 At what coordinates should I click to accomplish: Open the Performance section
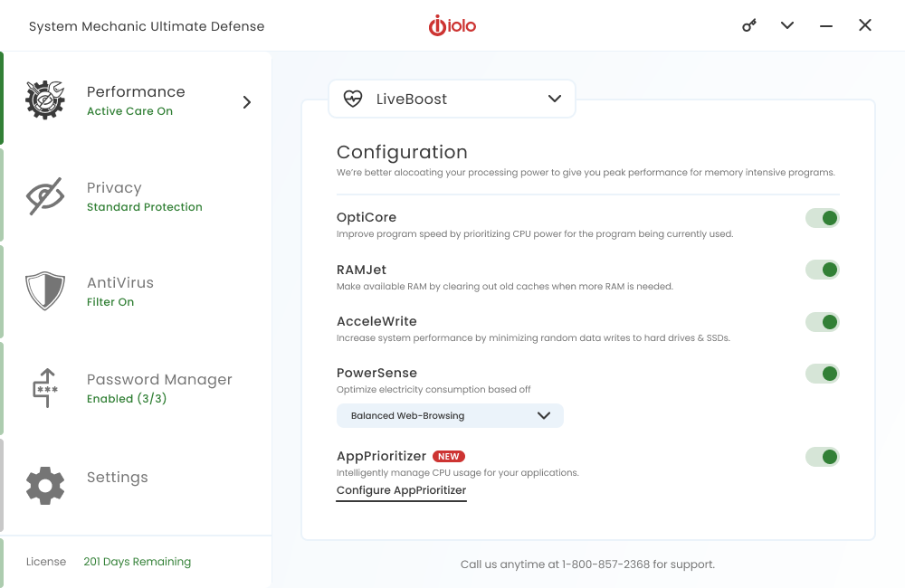(x=138, y=100)
